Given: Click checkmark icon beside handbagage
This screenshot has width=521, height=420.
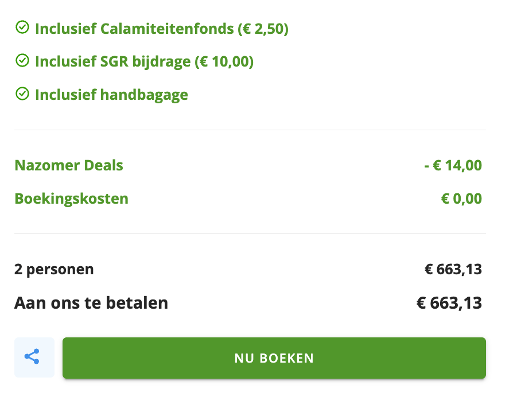Looking at the screenshot, I should pyautogui.click(x=22, y=94).
